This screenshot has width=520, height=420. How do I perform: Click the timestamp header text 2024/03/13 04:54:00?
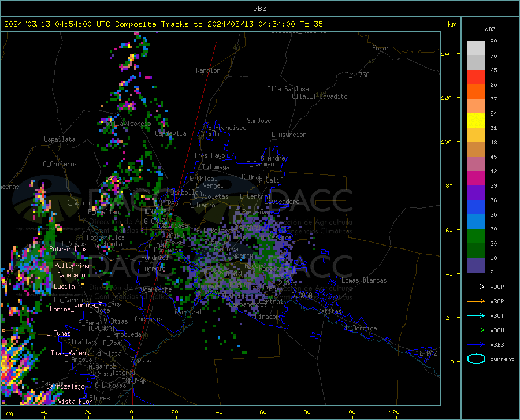coord(48,24)
